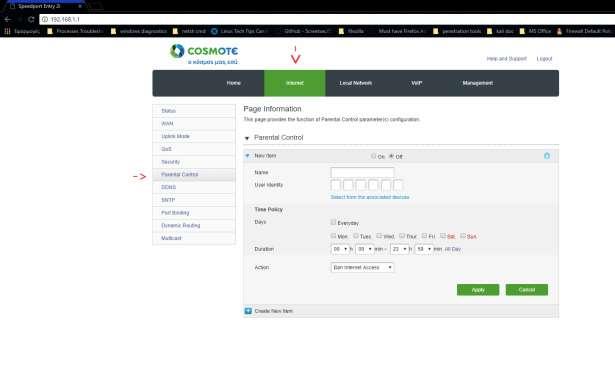Select the On radio button
615x365 pixels.
373,156
